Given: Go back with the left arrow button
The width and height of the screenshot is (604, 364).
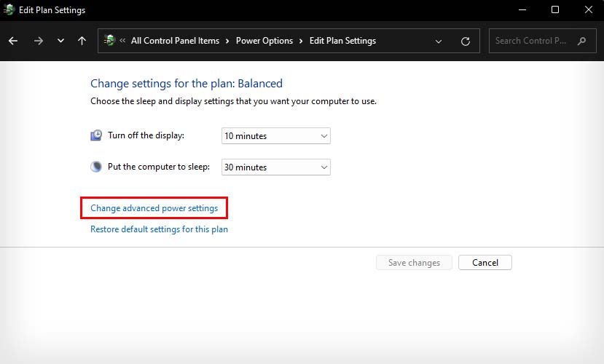Looking at the screenshot, I should [13, 41].
